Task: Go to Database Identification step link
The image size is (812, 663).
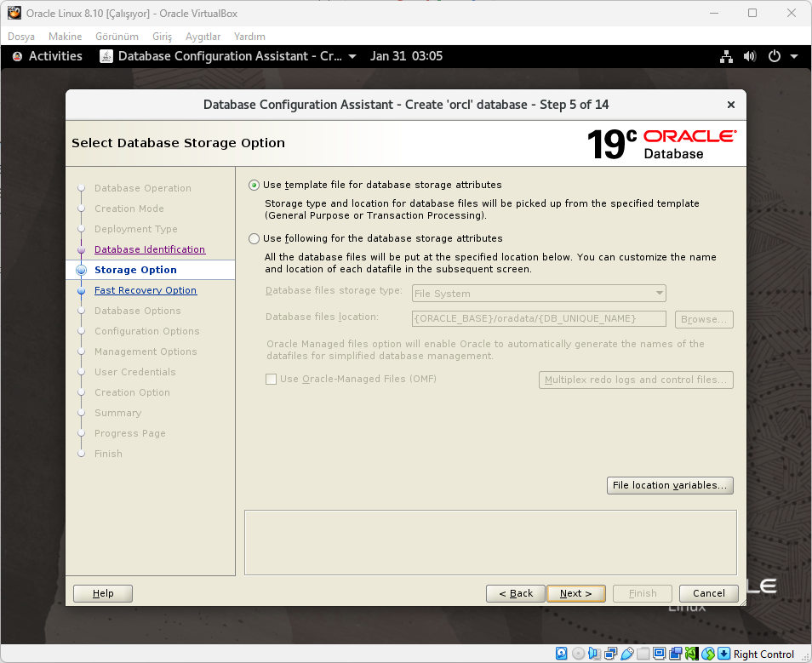Action: click(x=150, y=249)
